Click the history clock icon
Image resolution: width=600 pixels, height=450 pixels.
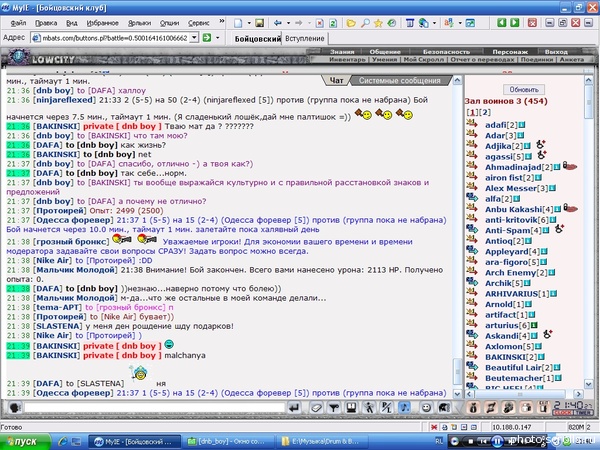click(x=391, y=23)
